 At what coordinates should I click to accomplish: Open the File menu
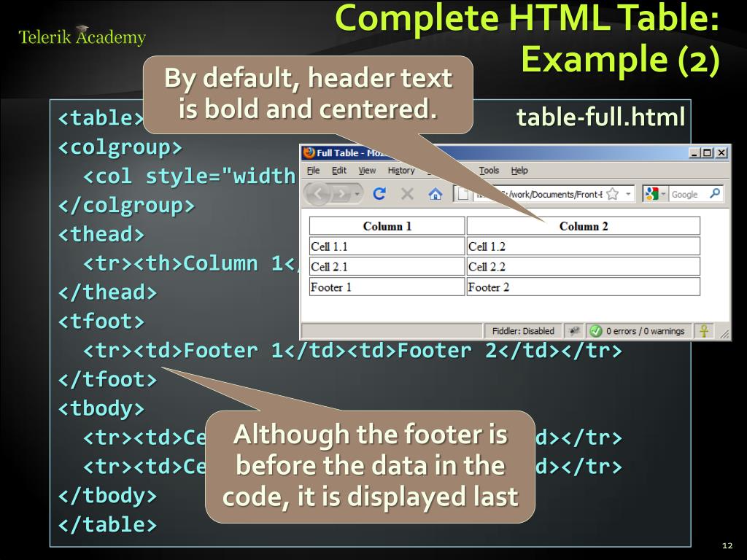(x=313, y=171)
